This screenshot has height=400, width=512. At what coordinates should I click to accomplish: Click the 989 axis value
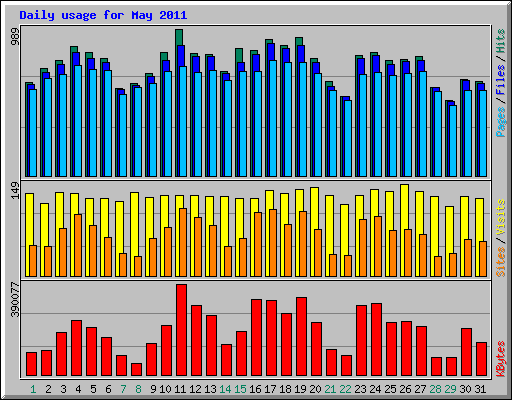(15, 37)
